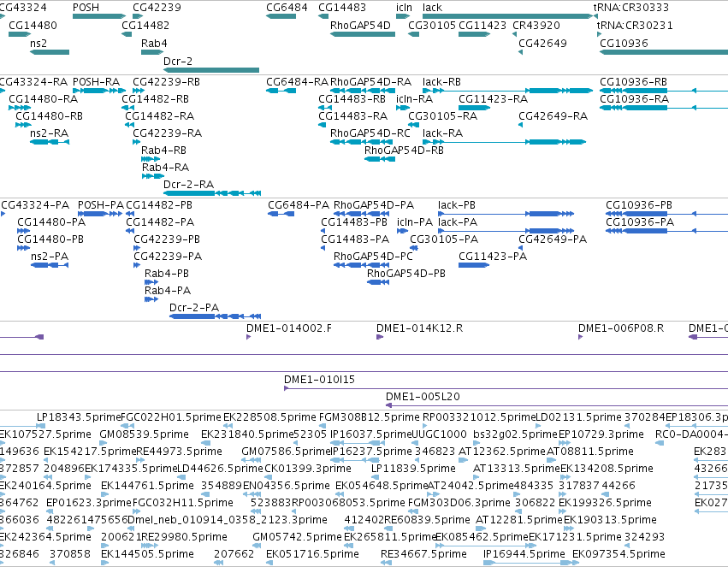Click the RE34667.5prime EST label
The width and height of the screenshot is (728, 567).
click(x=424, y=554)
